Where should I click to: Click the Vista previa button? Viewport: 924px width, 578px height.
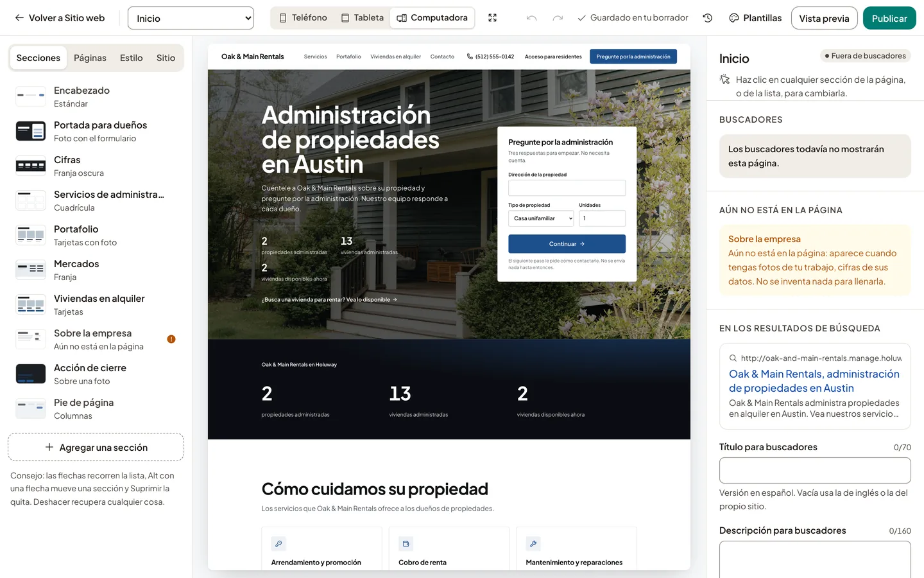824,18
